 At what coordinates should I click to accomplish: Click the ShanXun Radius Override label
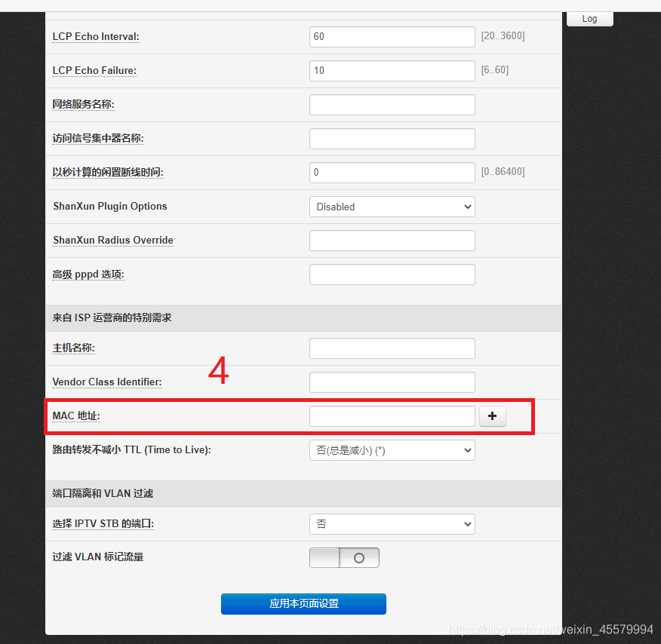(x=113, y=240)
